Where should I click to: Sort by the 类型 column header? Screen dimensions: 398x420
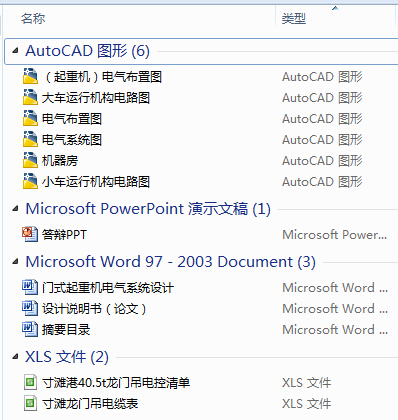click(x=294, y=18)
